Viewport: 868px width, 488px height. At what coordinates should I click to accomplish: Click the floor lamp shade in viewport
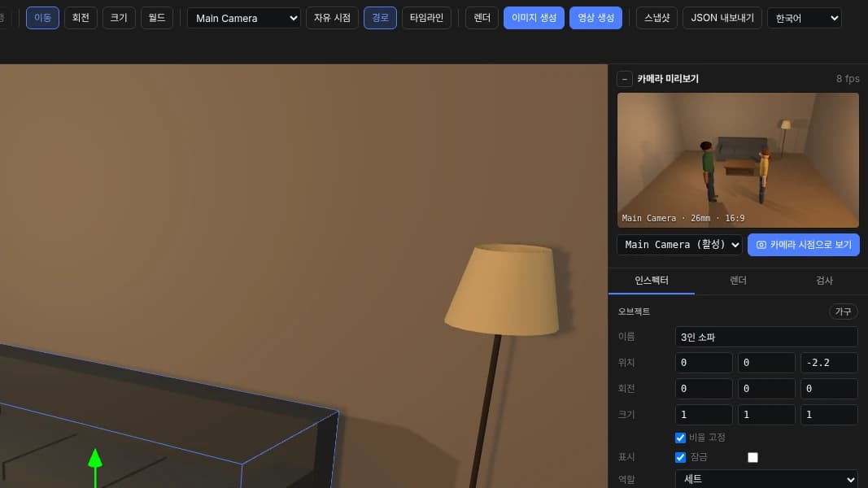(x=502, y=290)
